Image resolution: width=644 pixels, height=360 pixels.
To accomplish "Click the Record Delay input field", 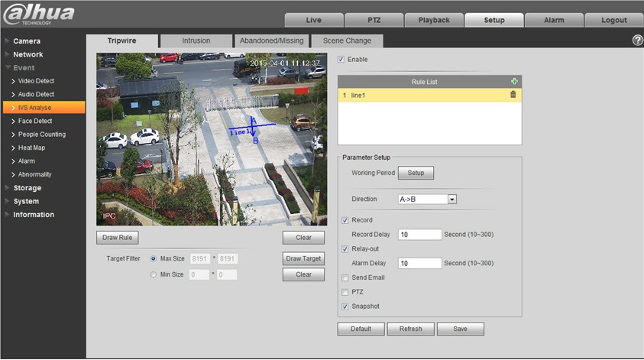I will click(x=419, y=235).
